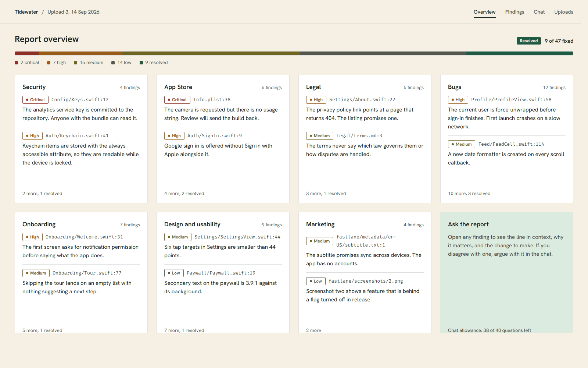The height and width of the screenshot is (368, 588).
Task: Click the red '2 critical' legend swatch
Action: point(17,63)
